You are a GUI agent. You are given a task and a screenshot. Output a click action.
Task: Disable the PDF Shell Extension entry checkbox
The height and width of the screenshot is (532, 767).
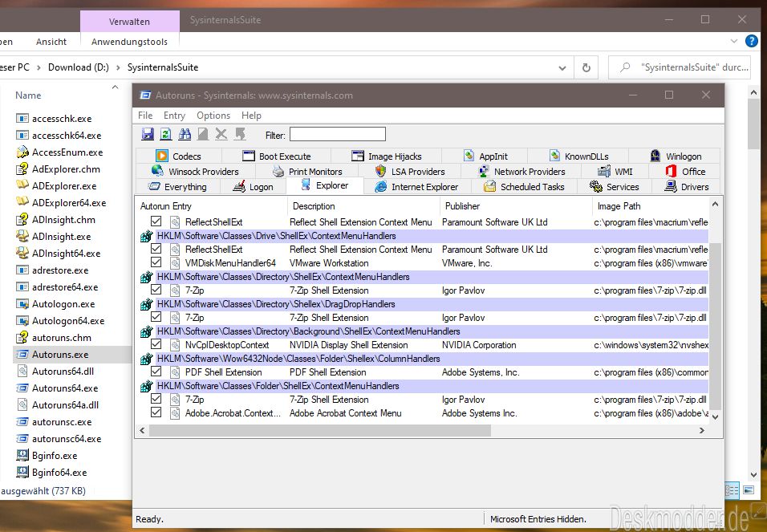tap(156, 372)
